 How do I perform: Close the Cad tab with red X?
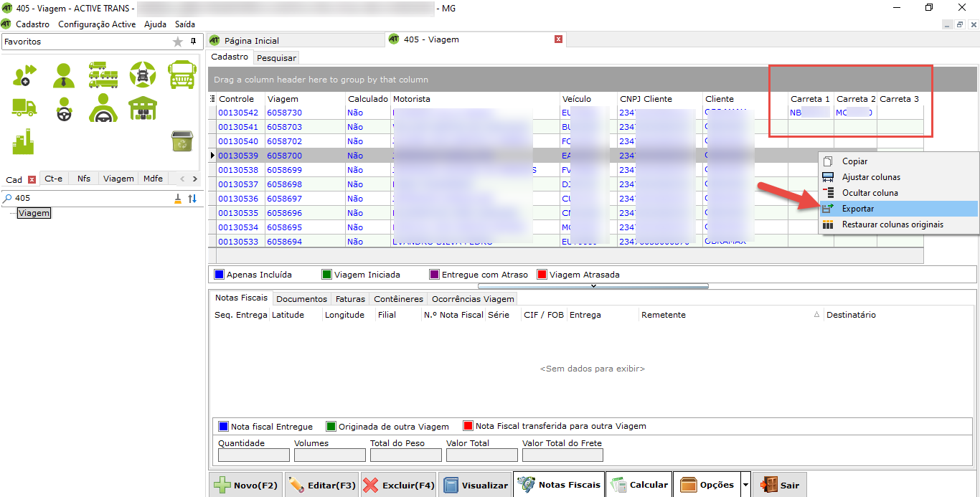pyautogui.click(x=32, y=179)
